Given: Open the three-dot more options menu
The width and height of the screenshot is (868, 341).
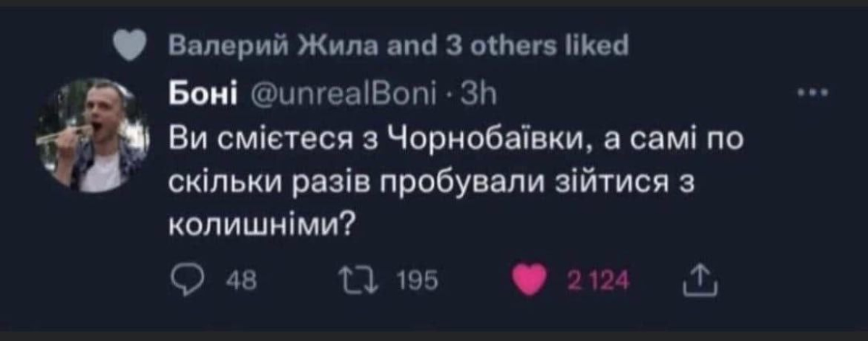Looking at the screenshot, I should pyautogui.click(x=813, y=94).
